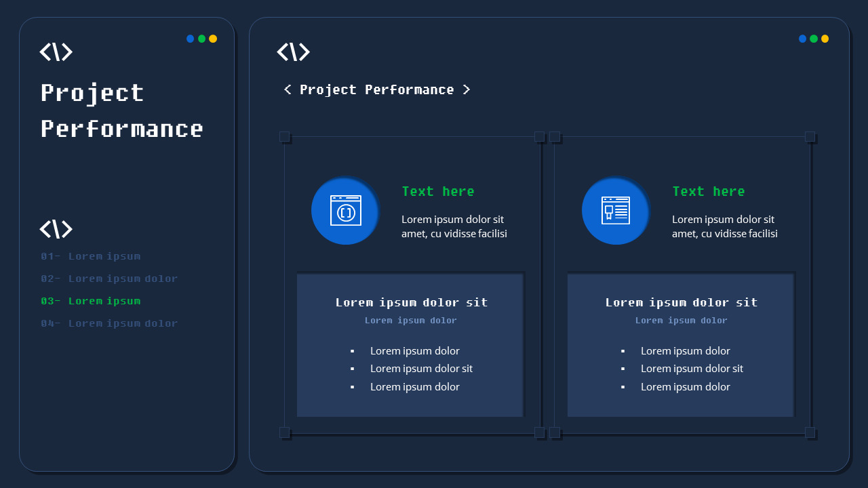Click the yellow dot on the main panel header

824,39
